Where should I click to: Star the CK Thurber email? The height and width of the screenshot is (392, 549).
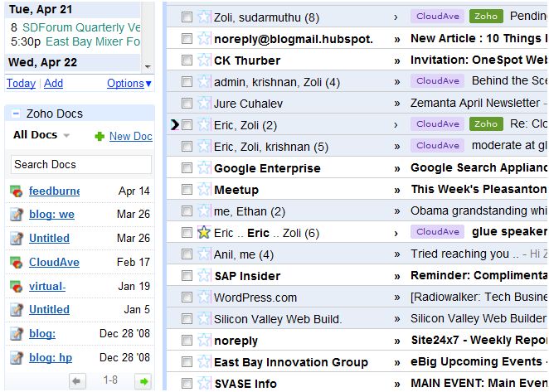point(204,60)
